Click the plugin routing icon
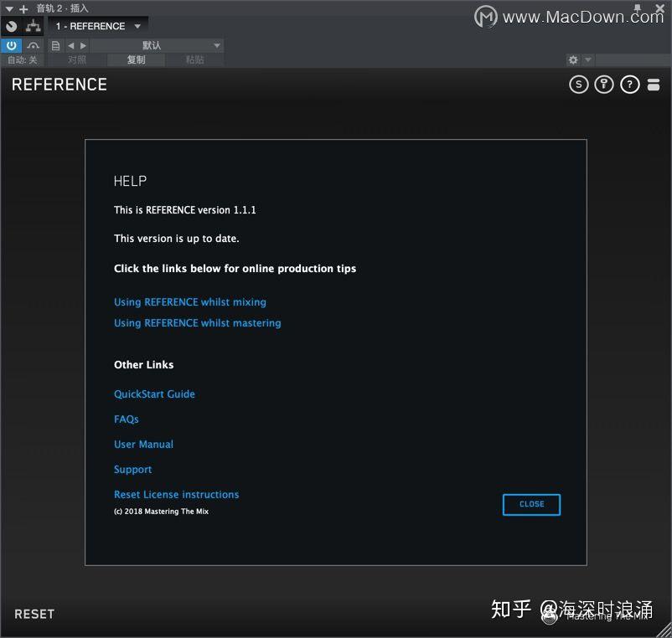The width and height of the screenshot is (672, 638). 33,27
